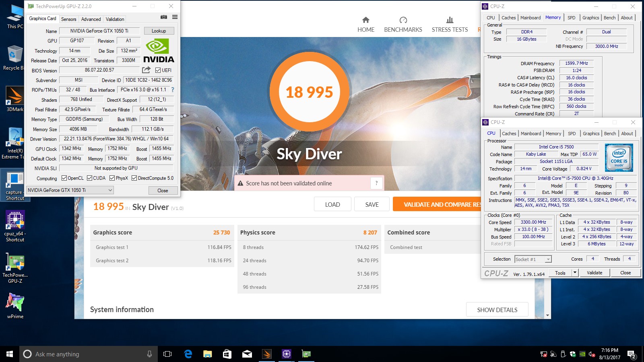Open Caches tab in upper CPU-Z window
The image size is (644, 362).
(508, 18)
